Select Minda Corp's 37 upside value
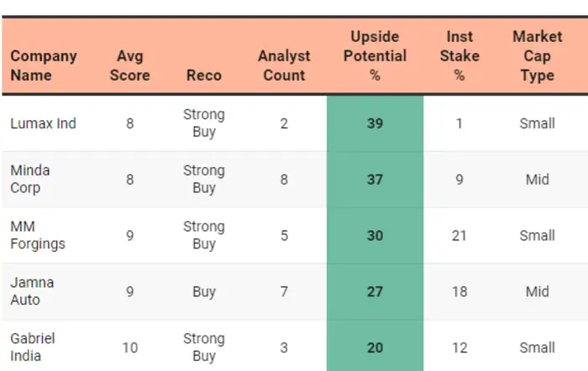 pyautogui.click(x=375, y=180)
